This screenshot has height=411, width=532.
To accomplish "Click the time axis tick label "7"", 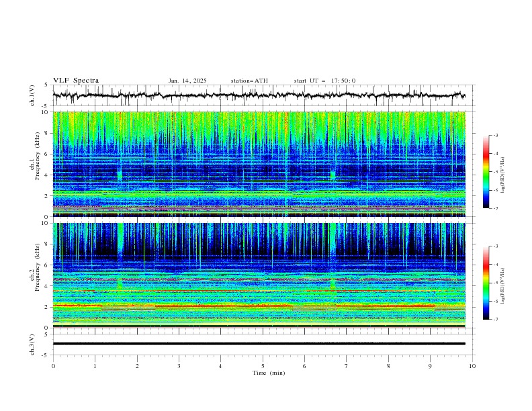I will 347,366.
